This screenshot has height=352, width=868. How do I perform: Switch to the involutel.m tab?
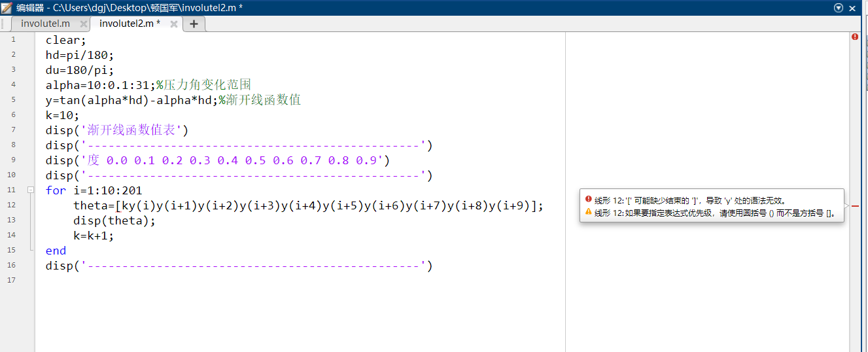(x=45, y=24)
